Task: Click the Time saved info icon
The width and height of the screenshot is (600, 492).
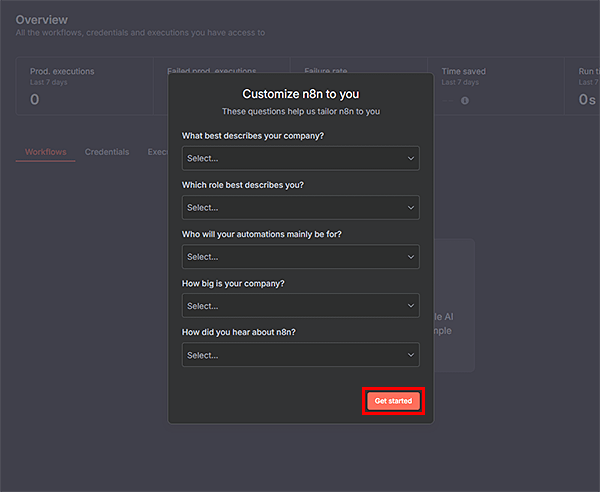Action: point(465,101)
